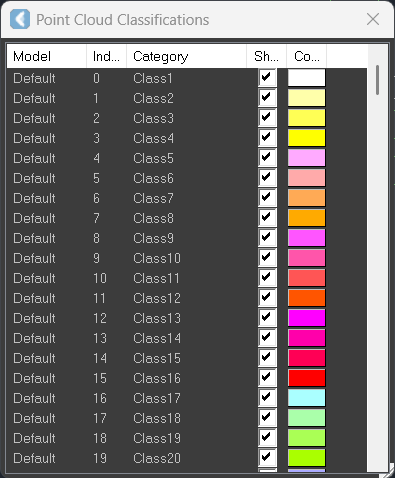Select the Class1 category name
The height and width of the screenshot is (478, 395).
[x=153, y=78]
